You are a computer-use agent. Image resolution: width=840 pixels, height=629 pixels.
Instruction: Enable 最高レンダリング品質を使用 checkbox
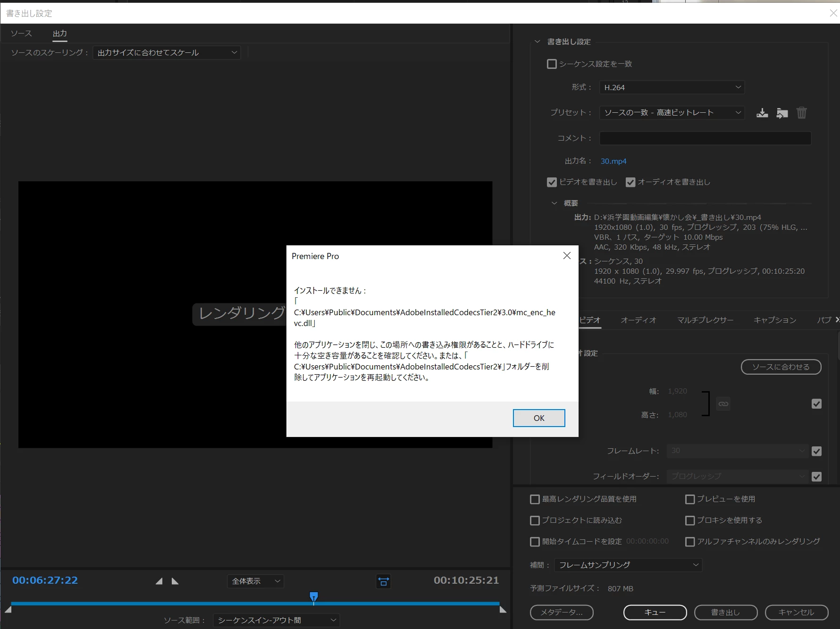point(535,499)
